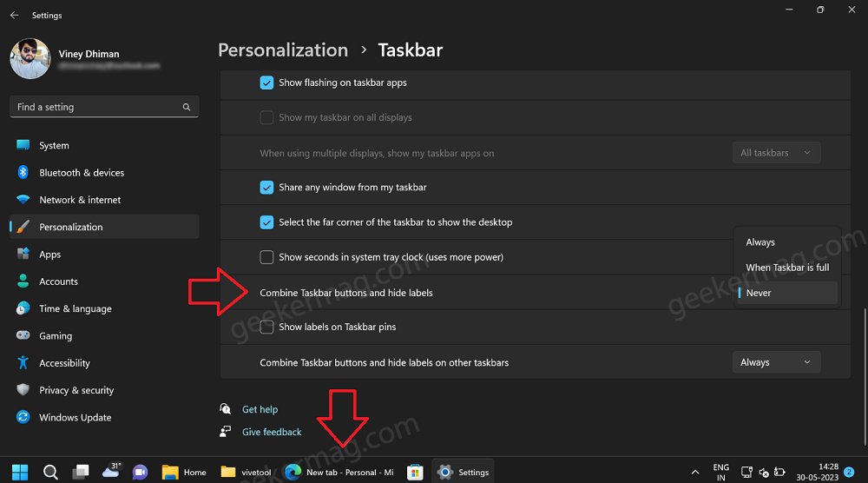Click the Bluetooth icon in sidebar

pos(23,172)
